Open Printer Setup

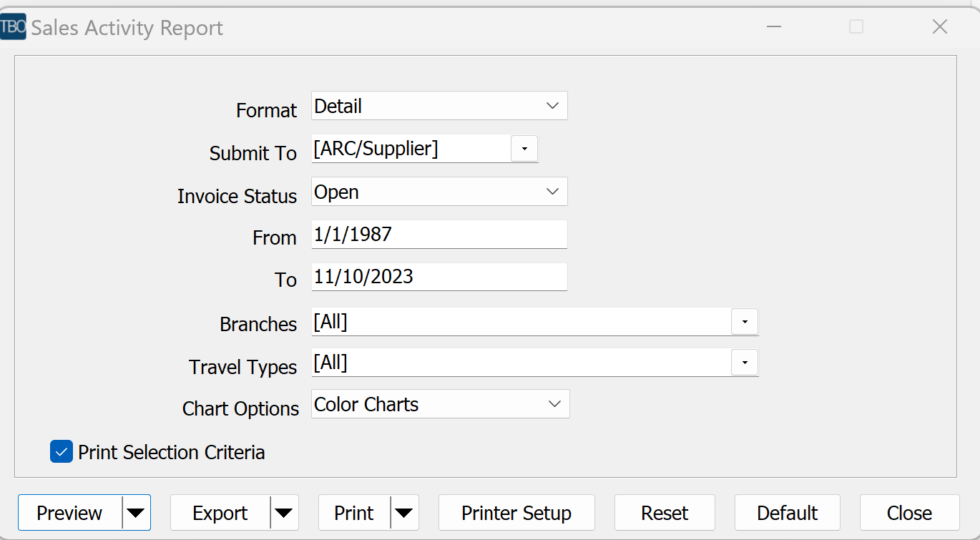pyautogui.click(x=516, y=513)
